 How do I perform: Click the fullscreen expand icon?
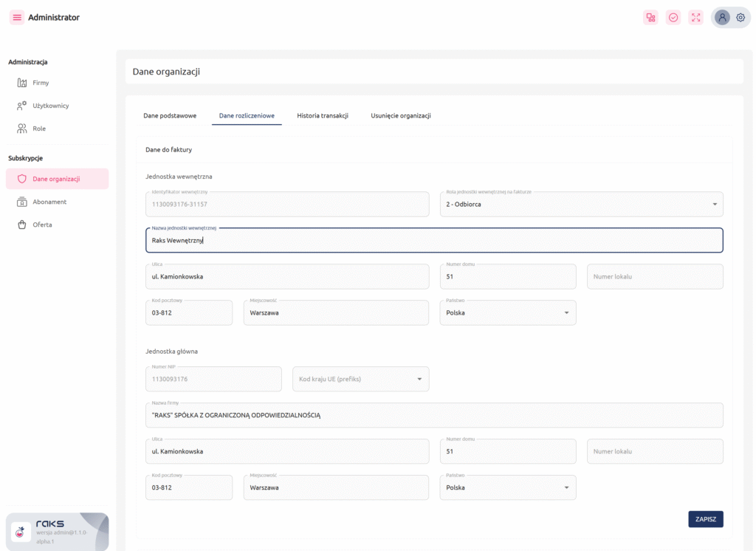tap(695, 18)
